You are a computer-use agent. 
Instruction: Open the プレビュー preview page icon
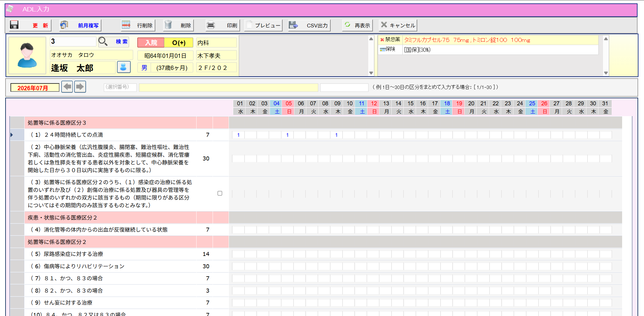tap(249, 25)
